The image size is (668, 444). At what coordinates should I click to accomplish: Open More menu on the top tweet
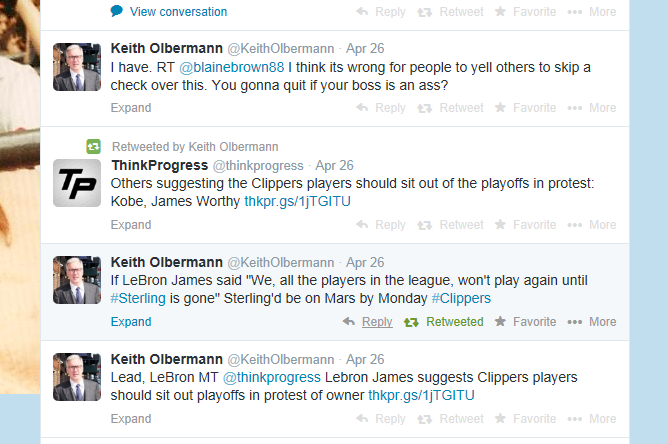591,12
